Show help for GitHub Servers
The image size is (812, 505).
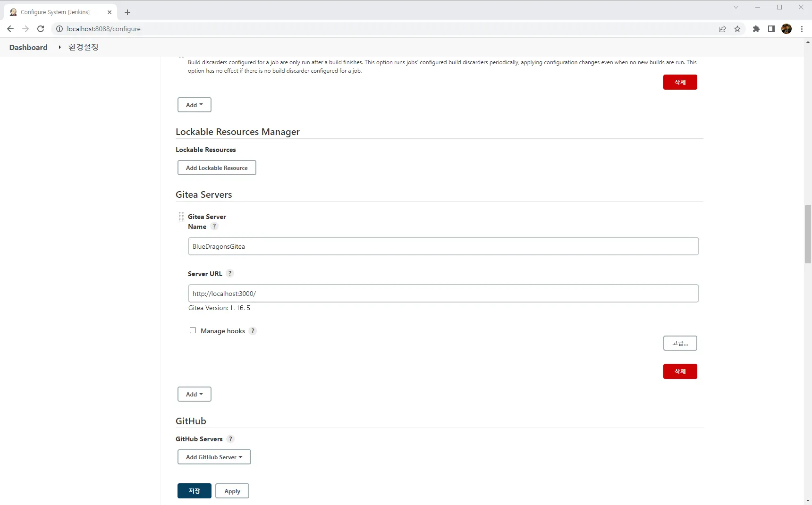230,439
